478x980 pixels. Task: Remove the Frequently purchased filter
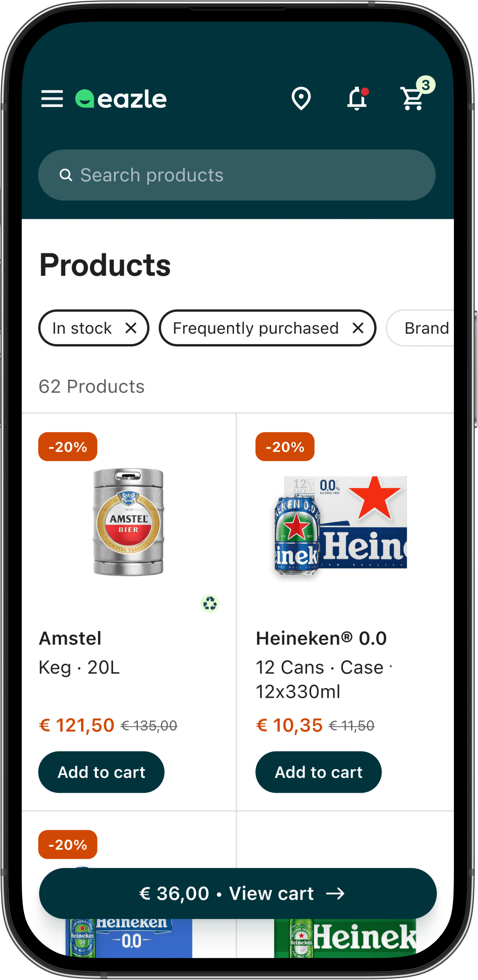click(358, 328)
